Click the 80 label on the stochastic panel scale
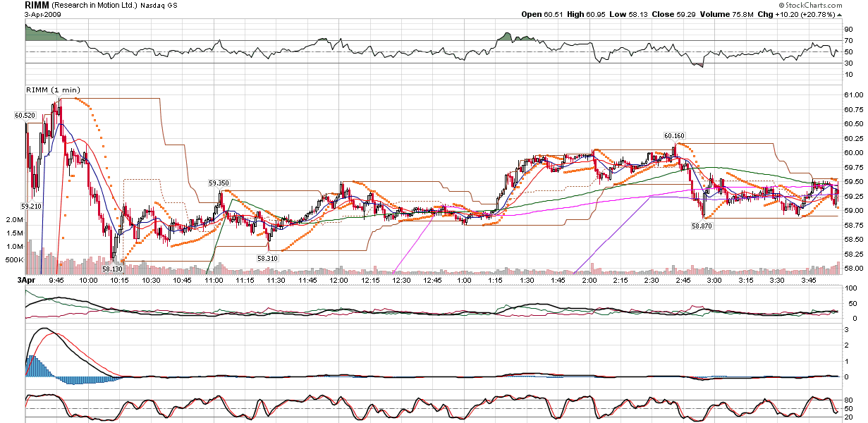This screenshot has height=423, width=868. click(x=848, y=401)
